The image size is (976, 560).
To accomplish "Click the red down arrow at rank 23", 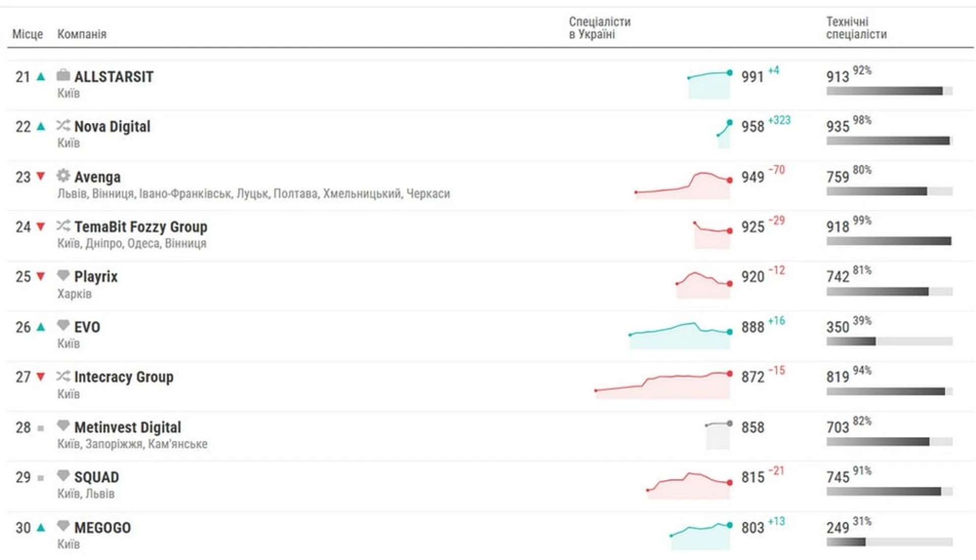I will click(x=41, y=176).
